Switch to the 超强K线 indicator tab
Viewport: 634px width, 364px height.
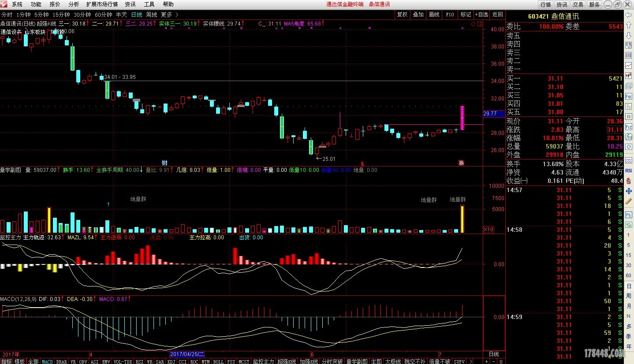click(x=287, y=361)
